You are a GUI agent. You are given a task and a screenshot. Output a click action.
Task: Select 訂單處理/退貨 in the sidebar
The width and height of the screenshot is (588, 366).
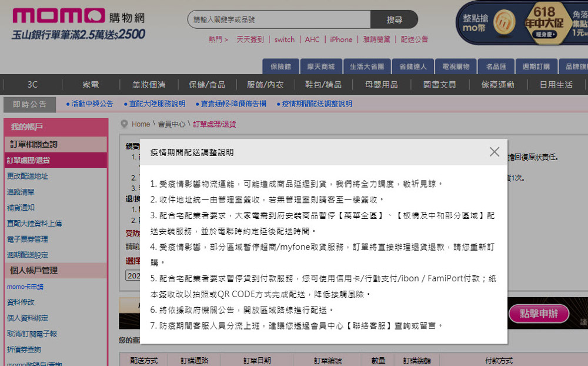coord(55,160)
